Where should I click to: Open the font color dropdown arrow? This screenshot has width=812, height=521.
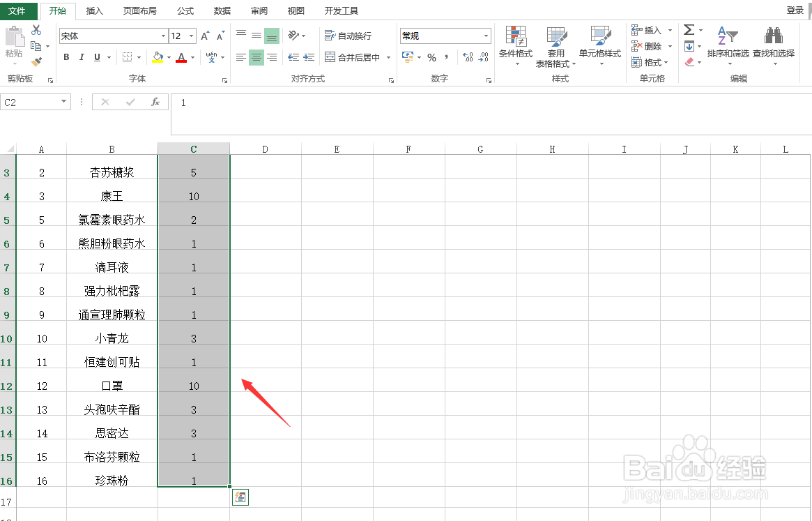click(192, 58)
